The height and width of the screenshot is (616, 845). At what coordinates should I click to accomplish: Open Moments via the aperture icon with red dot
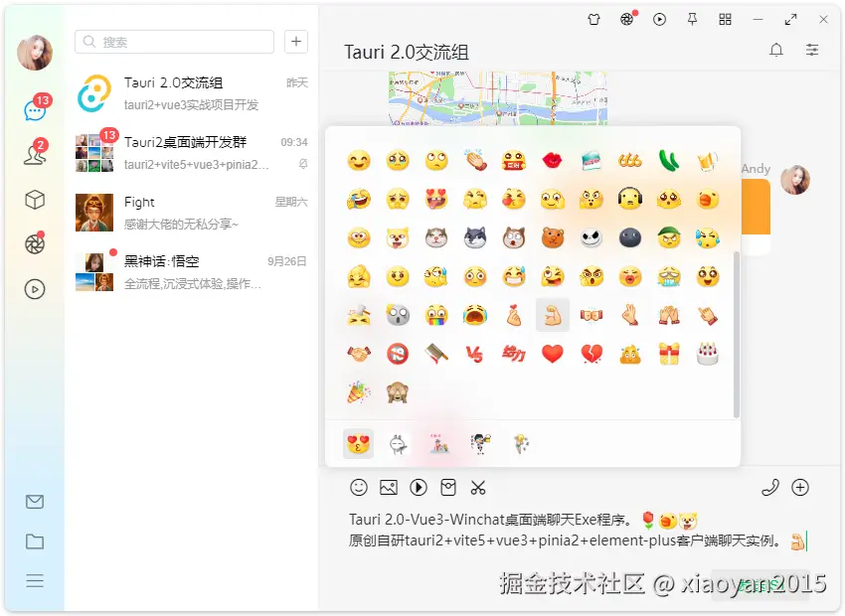pos(35,244)
